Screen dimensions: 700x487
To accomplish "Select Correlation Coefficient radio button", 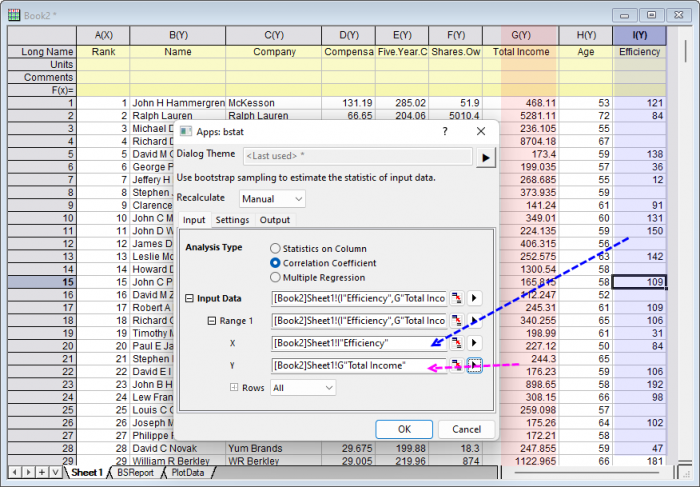I will pos(275,263).
